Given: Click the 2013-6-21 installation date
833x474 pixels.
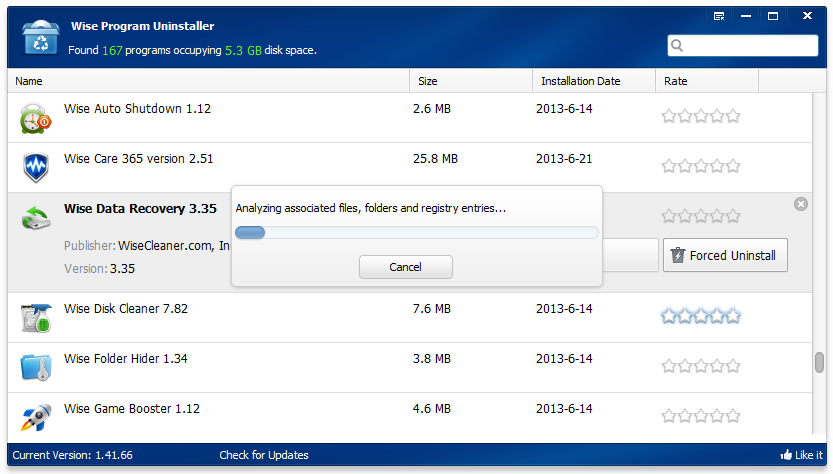Looking at the screenshot, I should [564, 158].
